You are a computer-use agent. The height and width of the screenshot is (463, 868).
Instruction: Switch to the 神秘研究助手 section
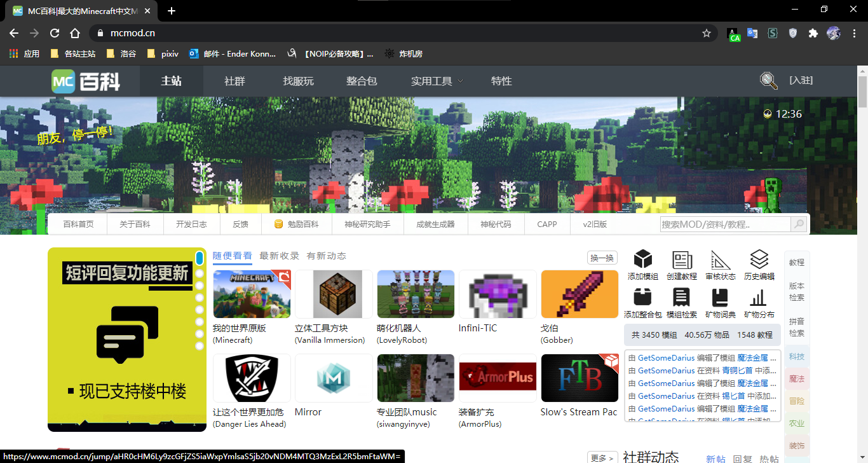(x=367, y=224)
